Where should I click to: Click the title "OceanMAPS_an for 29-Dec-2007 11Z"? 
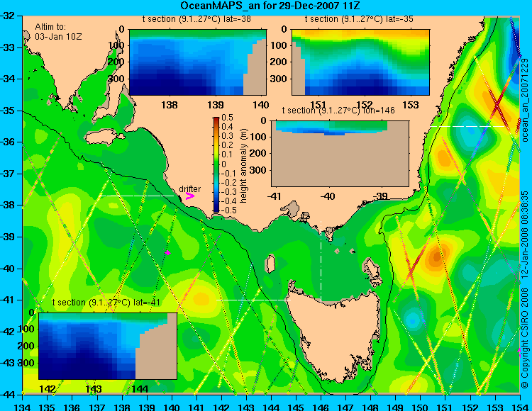pos(270,6)
